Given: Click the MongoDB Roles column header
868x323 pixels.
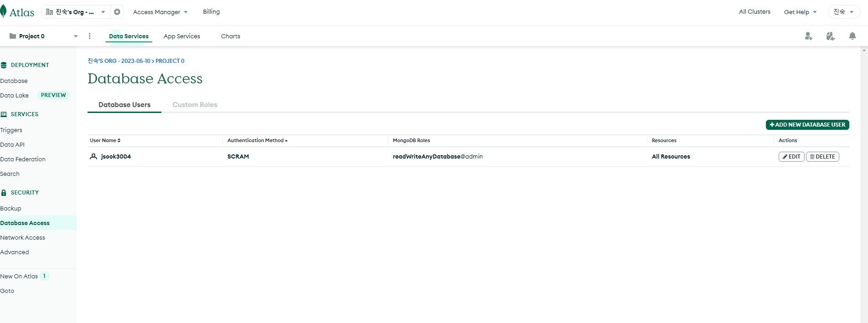Looking at the screenshot, I should pyautogui.click(x=411, y=140).
